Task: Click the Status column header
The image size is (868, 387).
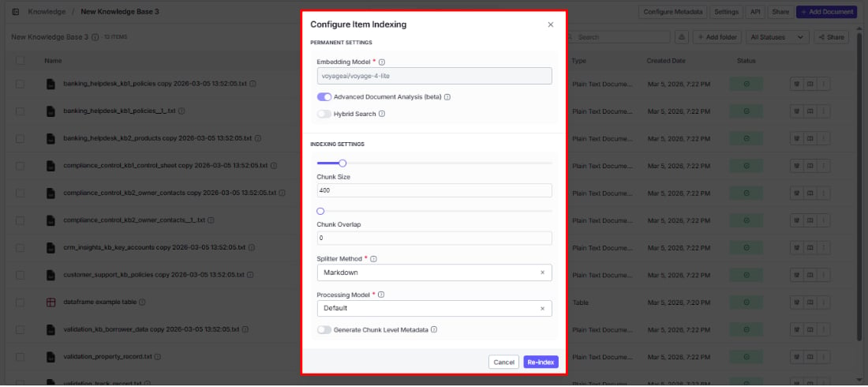Action: (x=746, y=61)
